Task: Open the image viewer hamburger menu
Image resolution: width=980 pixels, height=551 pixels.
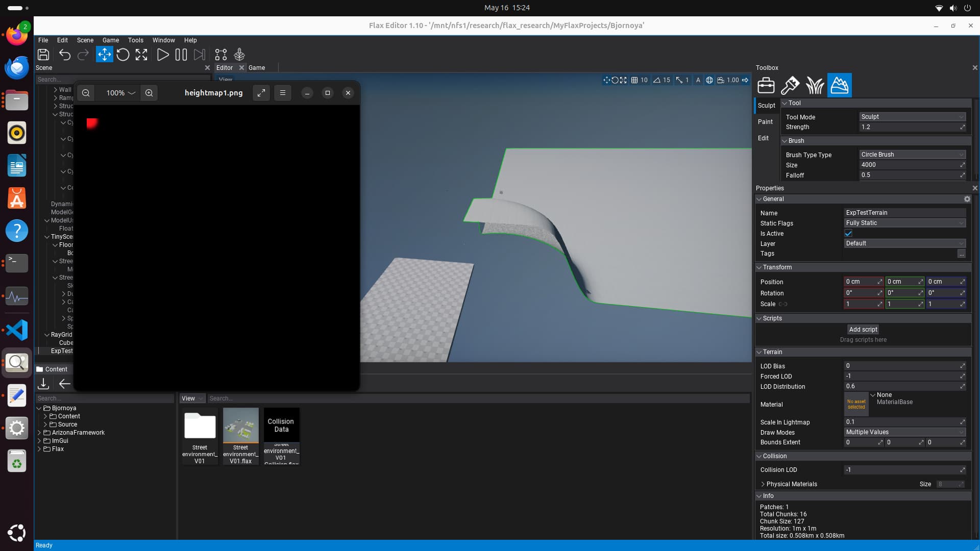Action: (283, 93)
